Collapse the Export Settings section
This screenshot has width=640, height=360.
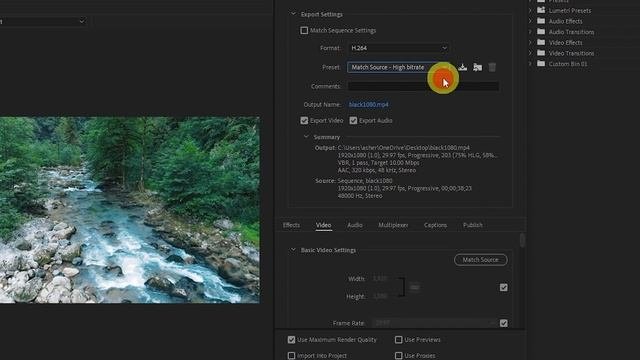tap(293, 14)
